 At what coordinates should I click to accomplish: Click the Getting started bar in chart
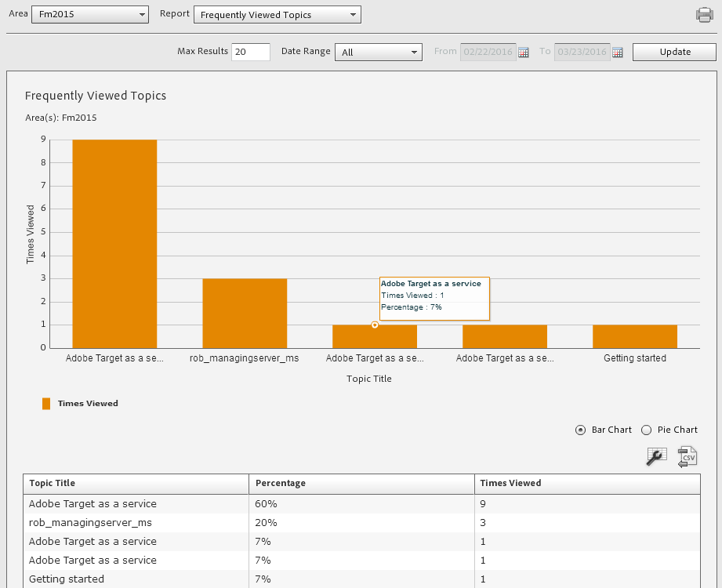pos(634,336)
